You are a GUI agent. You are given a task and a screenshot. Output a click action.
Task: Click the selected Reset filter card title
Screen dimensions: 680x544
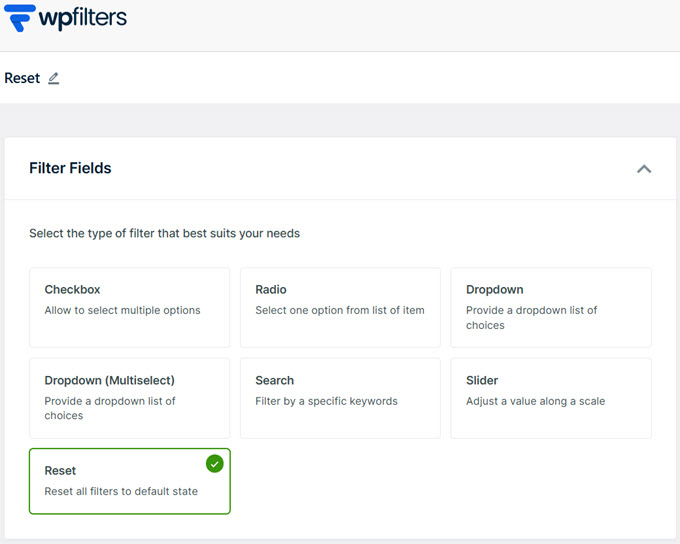(x=60, y=470)
